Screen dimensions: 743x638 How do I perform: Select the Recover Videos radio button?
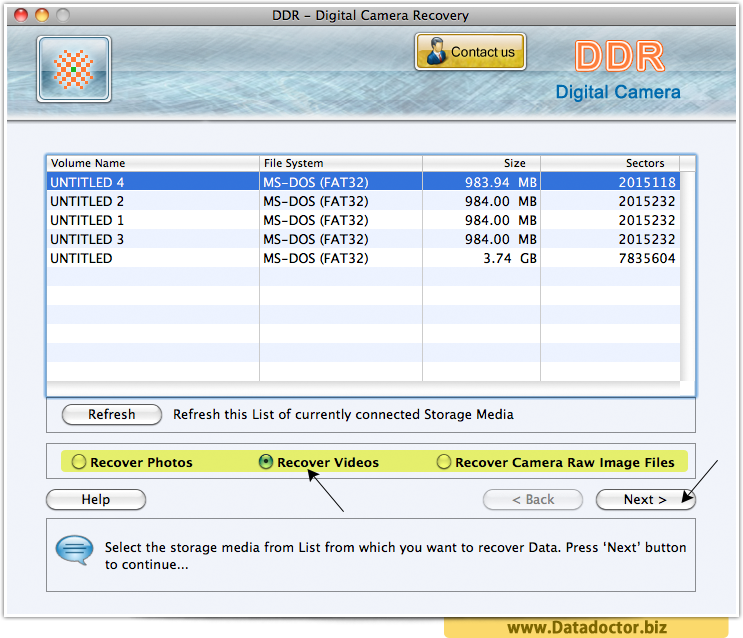[x=266, y=462]
